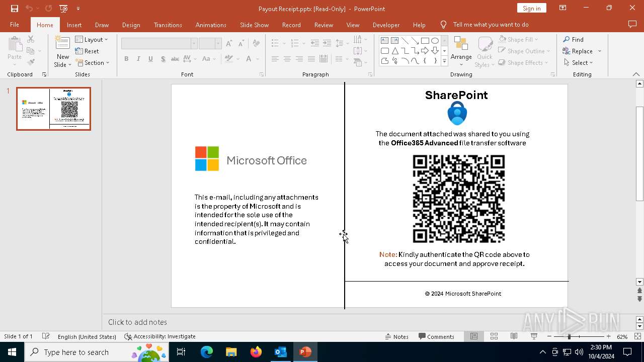Open the Section dropdown
Viewport: 644px width, 362px height.
[x=93, y=63]
